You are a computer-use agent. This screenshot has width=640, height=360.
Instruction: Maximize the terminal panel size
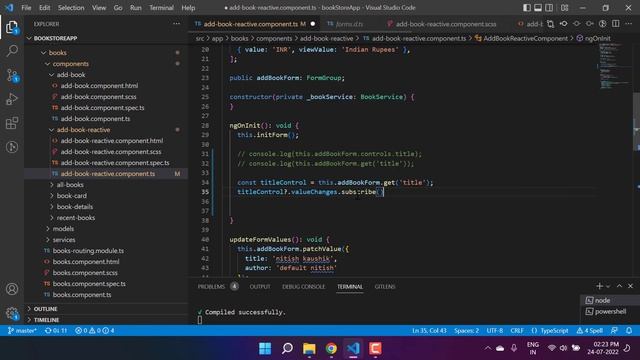click(619, 286)
